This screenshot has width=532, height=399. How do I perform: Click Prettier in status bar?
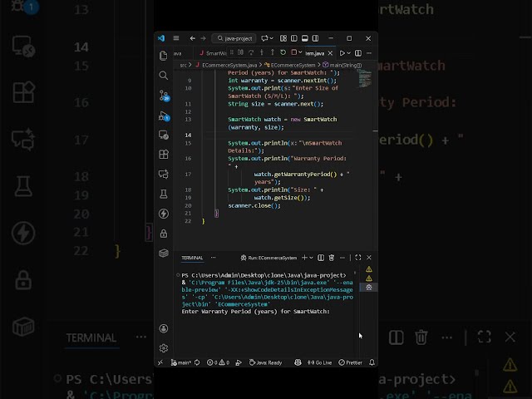point(351,362)
